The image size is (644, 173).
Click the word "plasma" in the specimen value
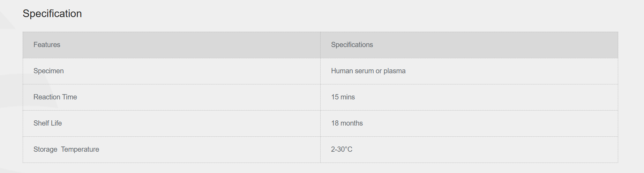point(395,71)
